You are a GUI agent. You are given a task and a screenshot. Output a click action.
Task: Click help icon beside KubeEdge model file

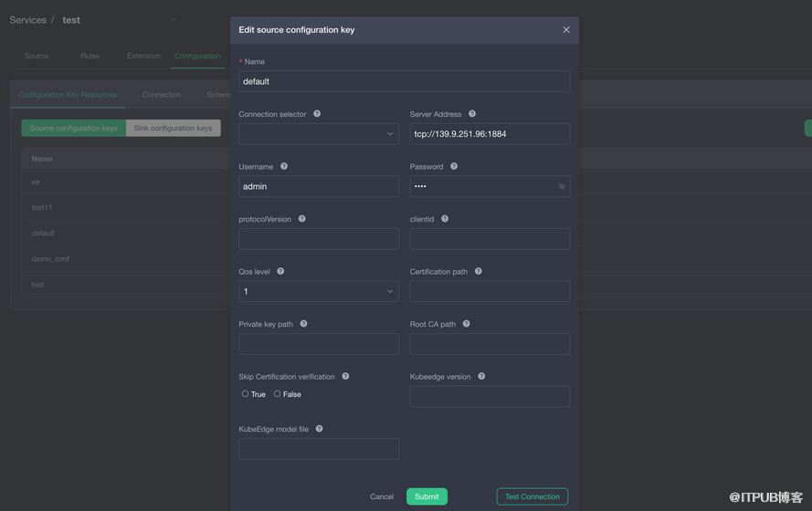[x=320, y=429]
